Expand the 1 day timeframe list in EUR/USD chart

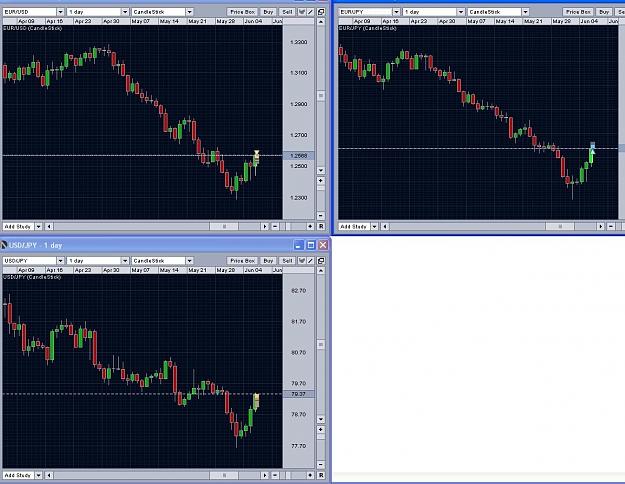click(x=125, y=12)
